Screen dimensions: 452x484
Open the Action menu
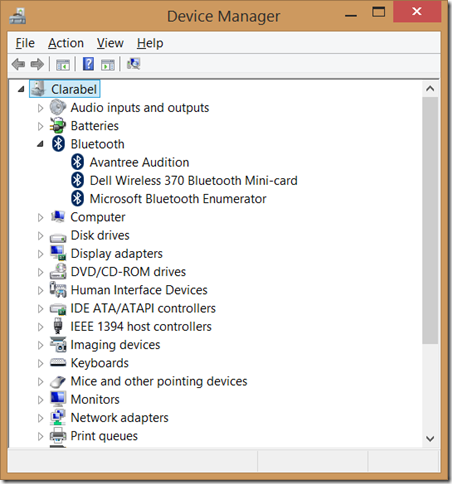pyautogui.click(x=66, y=43)
